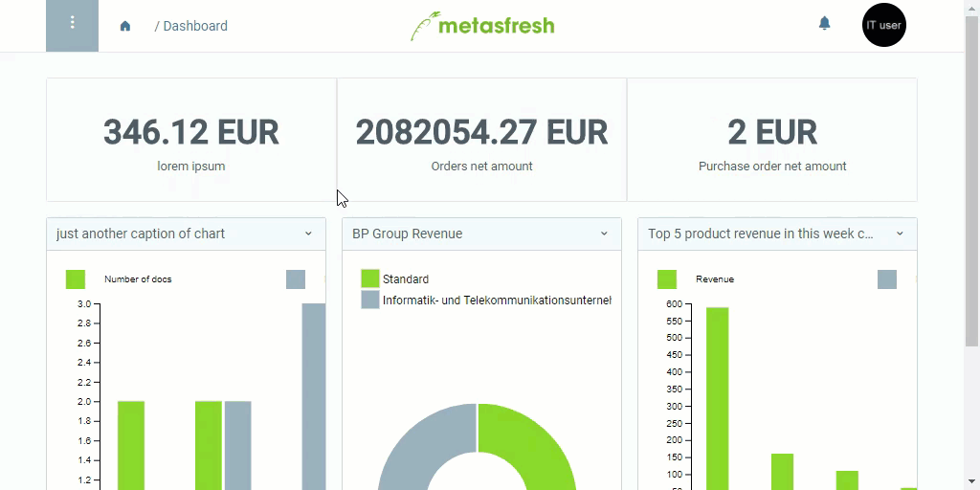
Task: Click the green donut segment
Action: [x=538, y=437]
